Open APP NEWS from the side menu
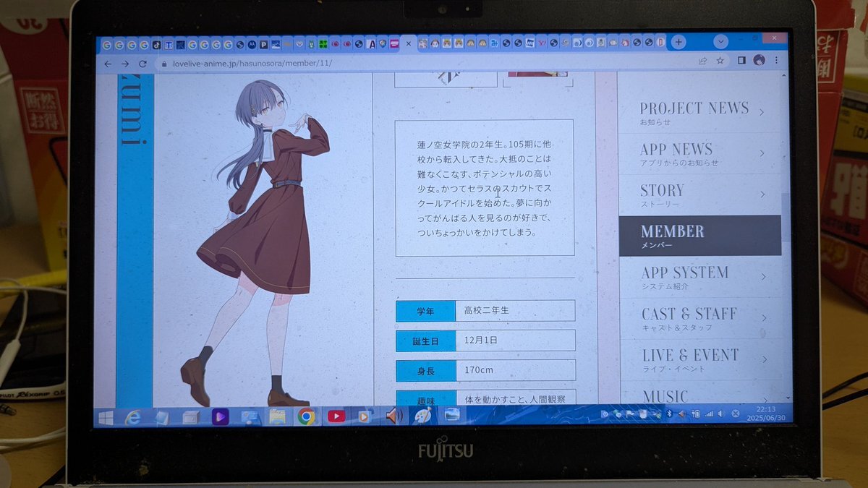The width and height of the screenshot is (868, 488). (x=700, y=153)
